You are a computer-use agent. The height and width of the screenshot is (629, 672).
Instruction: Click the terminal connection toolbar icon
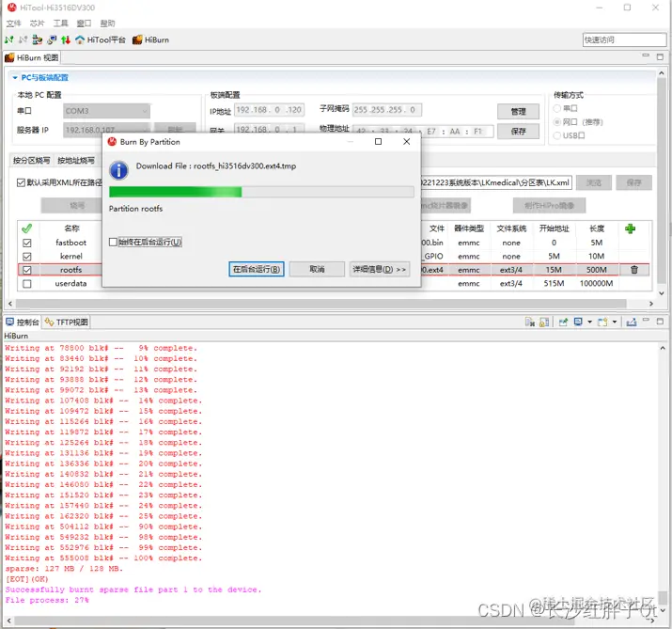pyautogui.click(x=52, y=39)
